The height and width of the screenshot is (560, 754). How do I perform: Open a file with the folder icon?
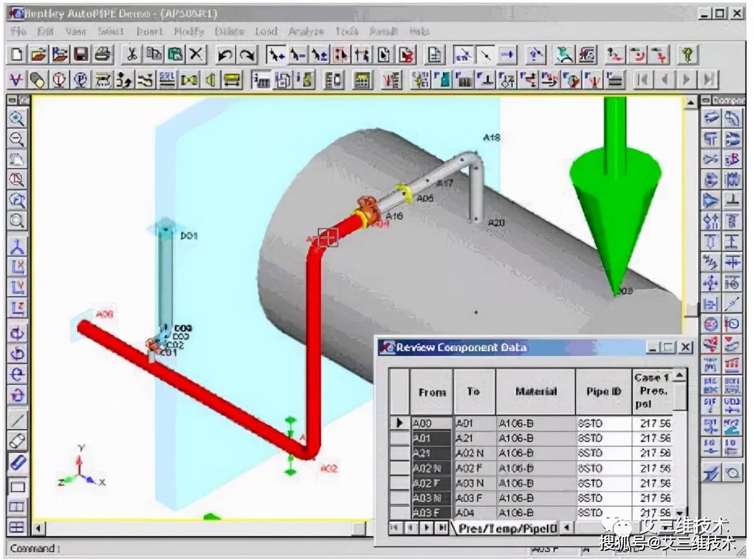(38, 55)
